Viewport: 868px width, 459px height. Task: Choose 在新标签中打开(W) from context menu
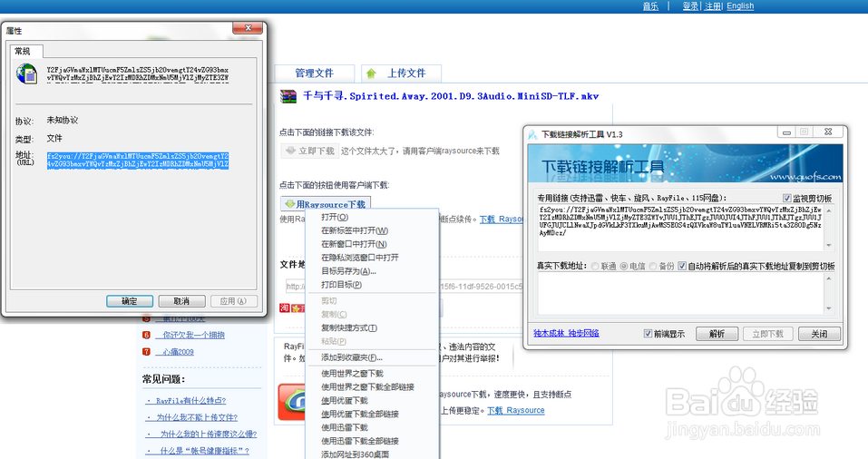click(372, 230)
